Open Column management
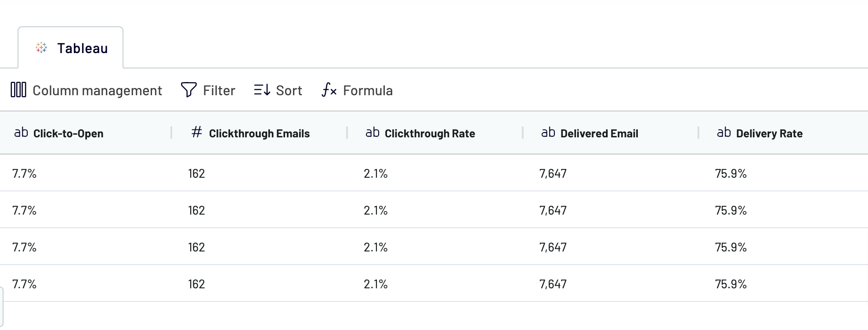This screenshot has width=868, height=330. pyautogui.click(x=97, y=90)
